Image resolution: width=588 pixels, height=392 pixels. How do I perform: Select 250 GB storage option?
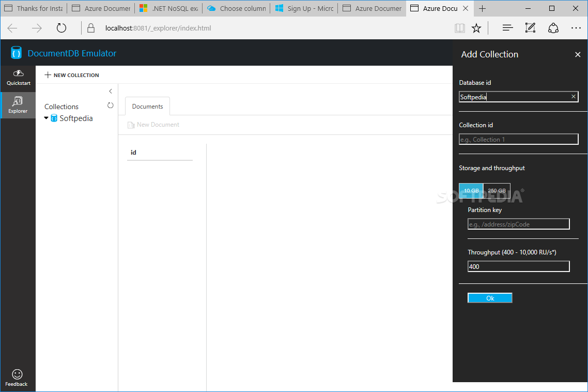click(497, 190)
